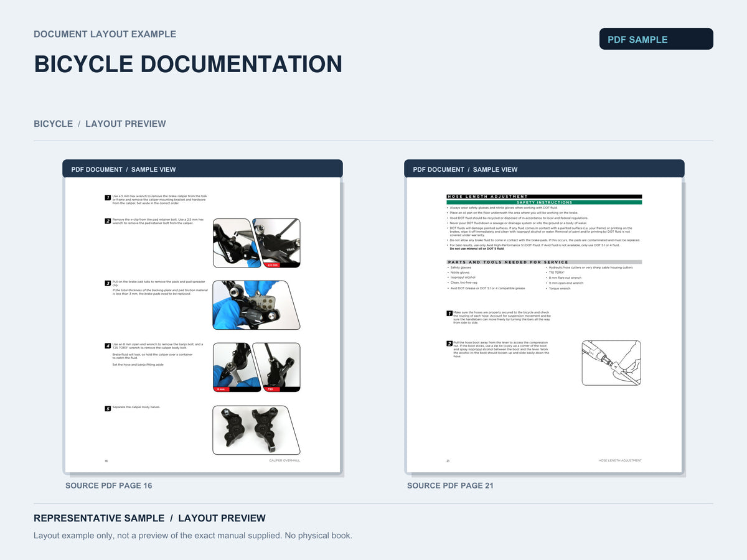Click the 'Safety glasses' list item

pyautogui.click(x=459, y=268)
